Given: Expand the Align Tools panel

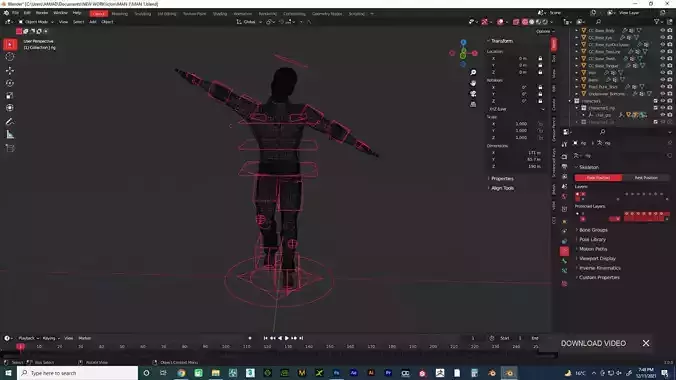Looking at the screenshot, I should point(502,188).
